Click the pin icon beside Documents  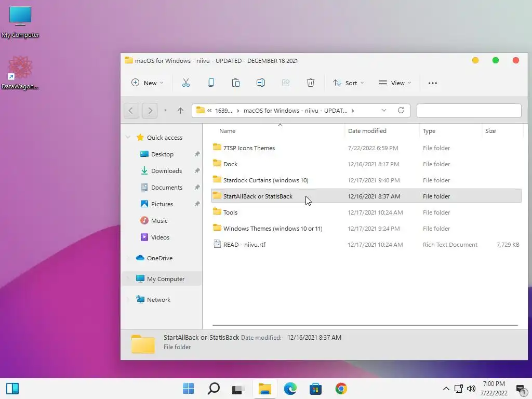197,187
